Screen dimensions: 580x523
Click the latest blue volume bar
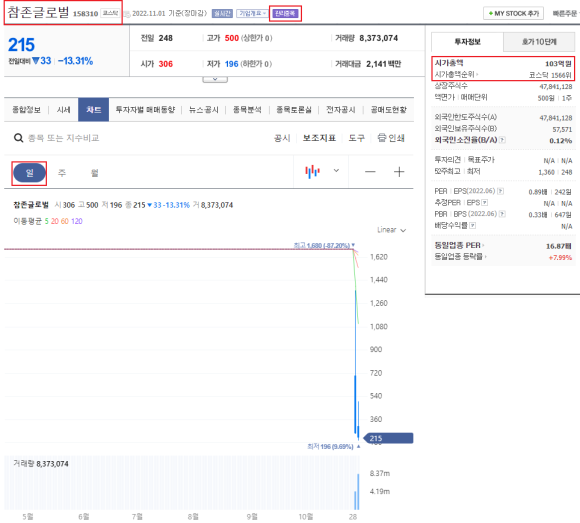click(358, 492)
